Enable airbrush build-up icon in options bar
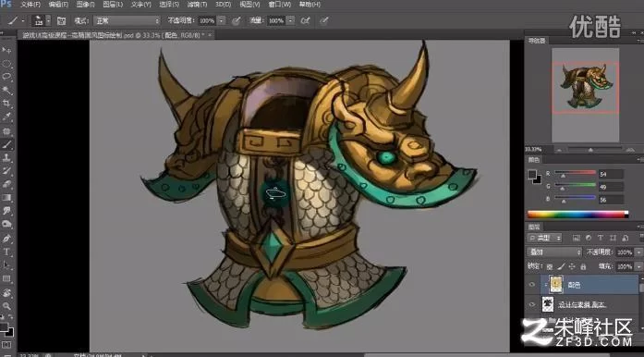Screen dimensions: 644x357 click(x=305, y=20)
